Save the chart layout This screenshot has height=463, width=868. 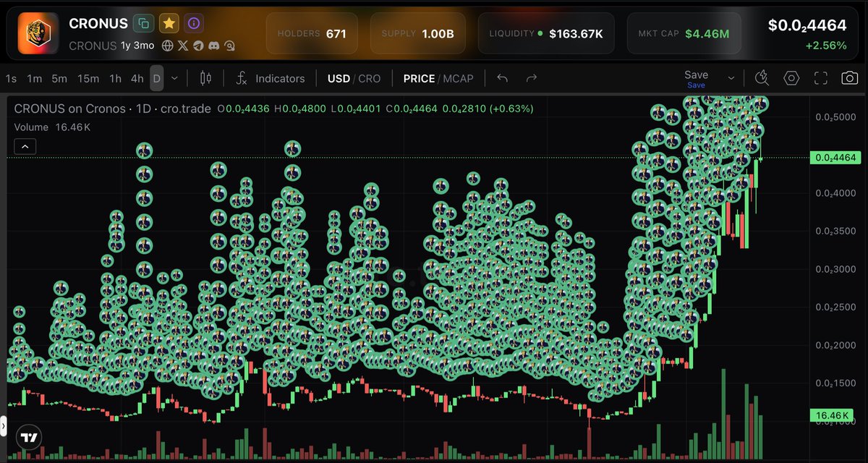(x=696, y=78)
